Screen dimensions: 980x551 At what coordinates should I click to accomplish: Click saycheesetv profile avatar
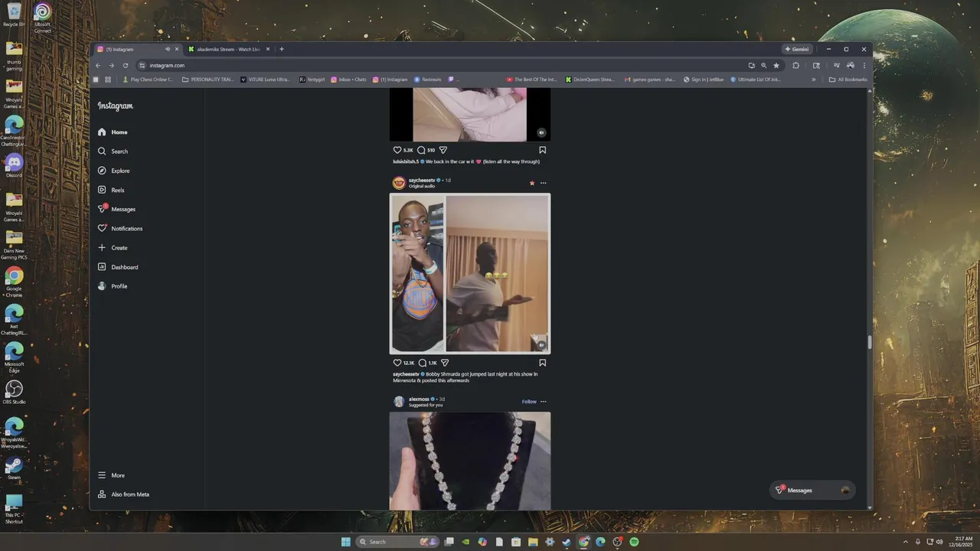[x=399, y=183]
